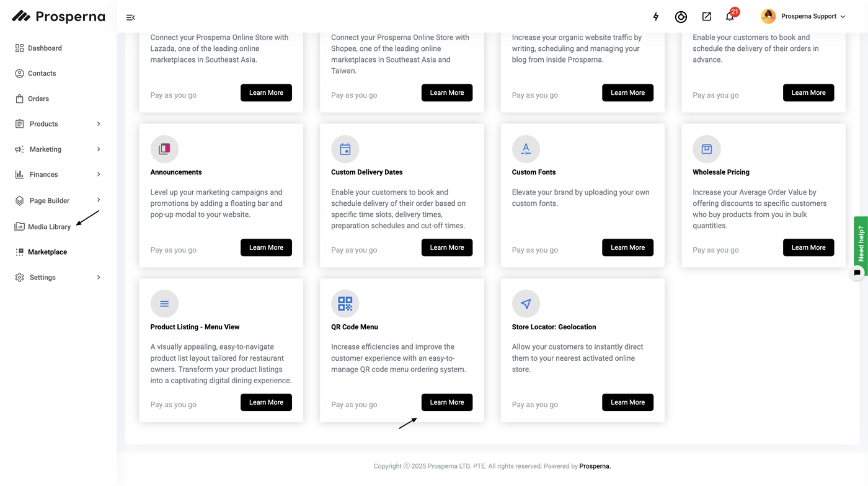Open the chat bubble help icon
The height and width of the screenshot is (486, 868).
[857, 272]
